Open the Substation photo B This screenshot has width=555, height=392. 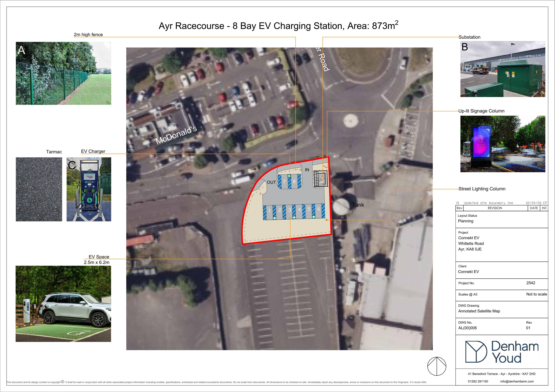(x=503, y=69)
